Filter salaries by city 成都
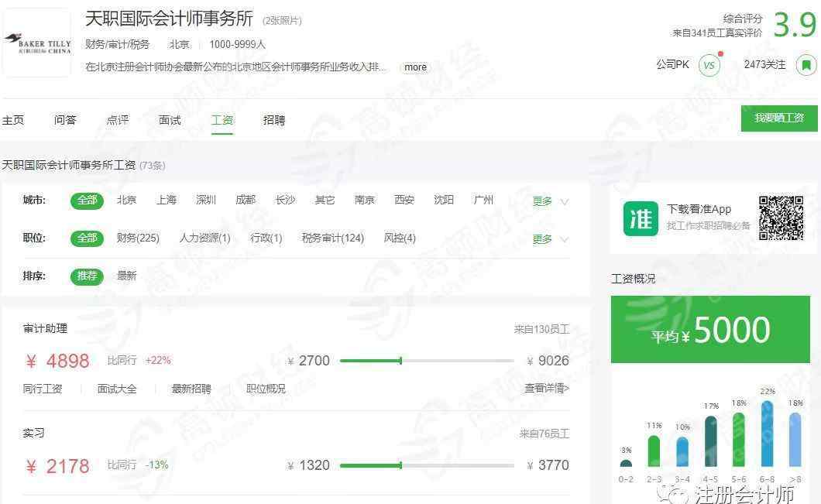 [x=246, y=200]
